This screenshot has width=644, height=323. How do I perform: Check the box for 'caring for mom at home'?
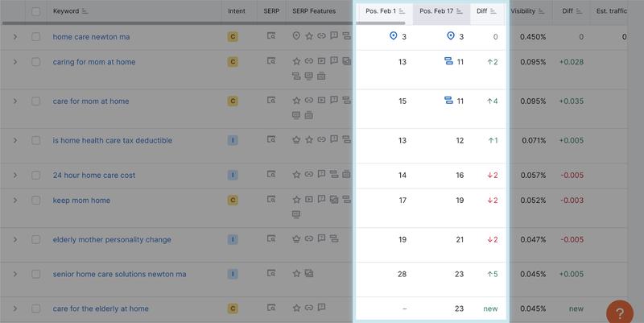coord(36,62)
